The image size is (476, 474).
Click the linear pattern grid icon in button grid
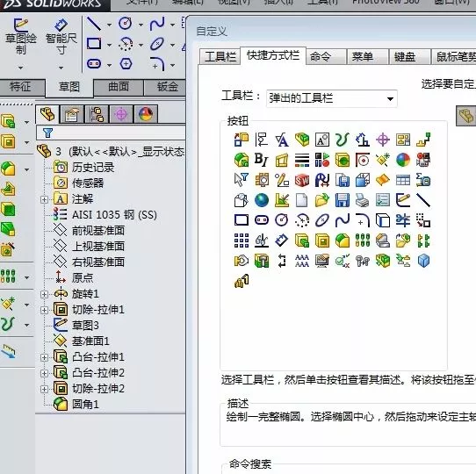tap(242, 241)
